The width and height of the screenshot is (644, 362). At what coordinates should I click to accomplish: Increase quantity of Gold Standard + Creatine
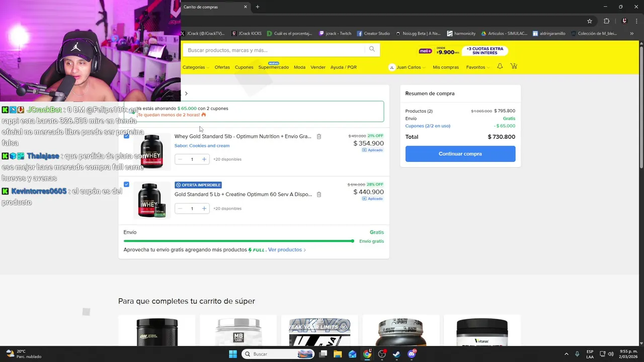click(x=204, y=208)
